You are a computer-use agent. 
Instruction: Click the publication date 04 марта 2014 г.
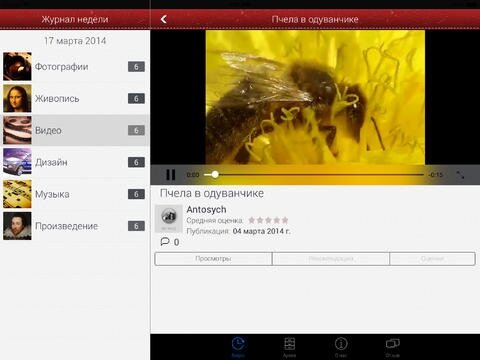[x=262, y=231]
